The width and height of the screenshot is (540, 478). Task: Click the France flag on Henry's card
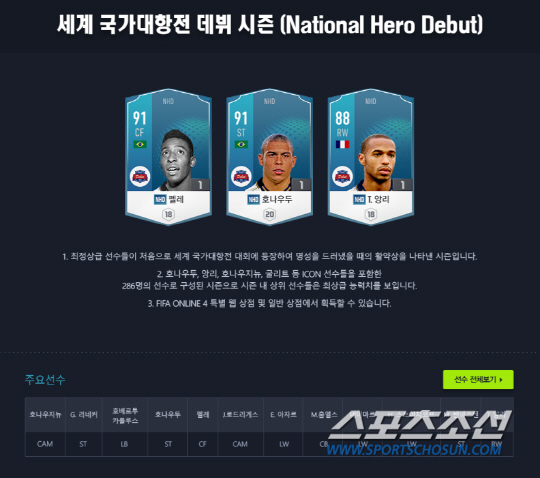[342, 144]
